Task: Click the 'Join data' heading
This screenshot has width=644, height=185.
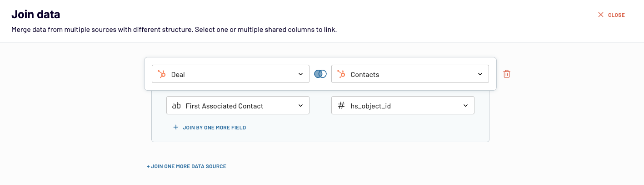Action: 36,15
